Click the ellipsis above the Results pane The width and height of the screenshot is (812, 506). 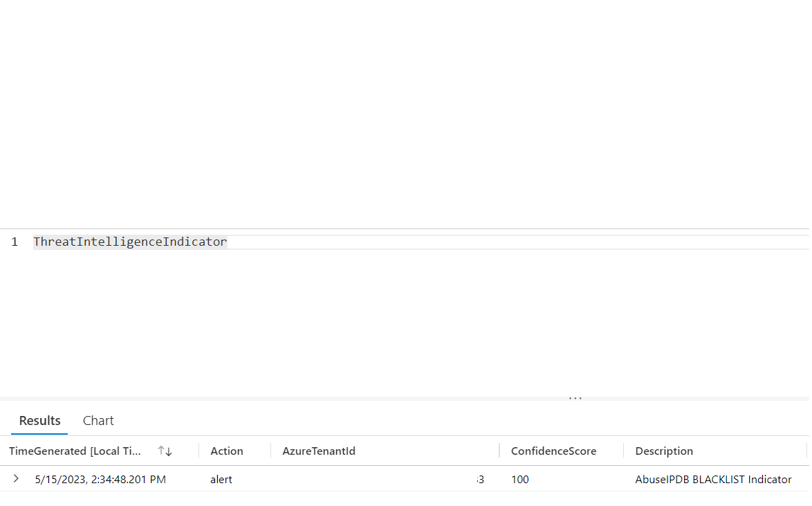[575, 397]
